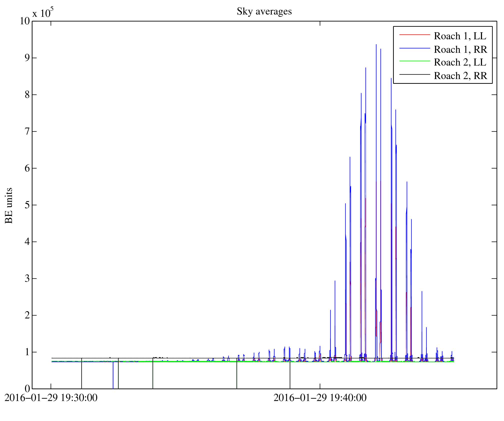This screenshot has height=421, width=504.
Task: Click the y-axis tick label 2
Action: click(27, 315)
